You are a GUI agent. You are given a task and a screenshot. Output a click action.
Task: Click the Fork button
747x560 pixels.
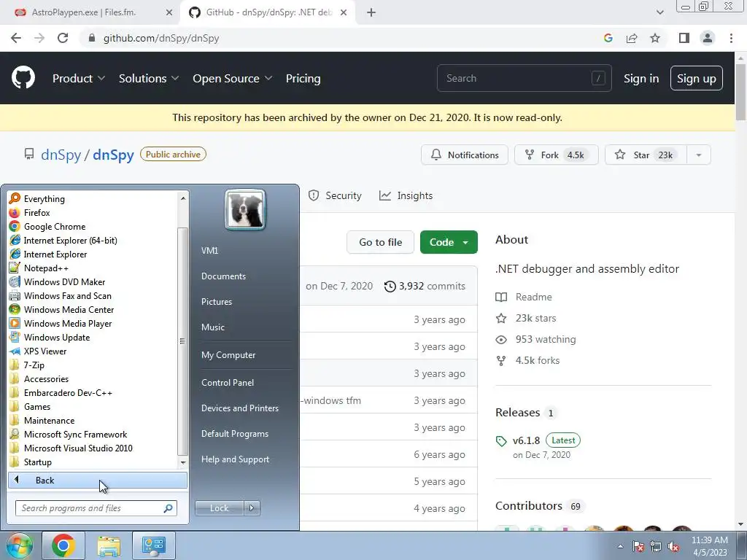click(x=556, y=155)
